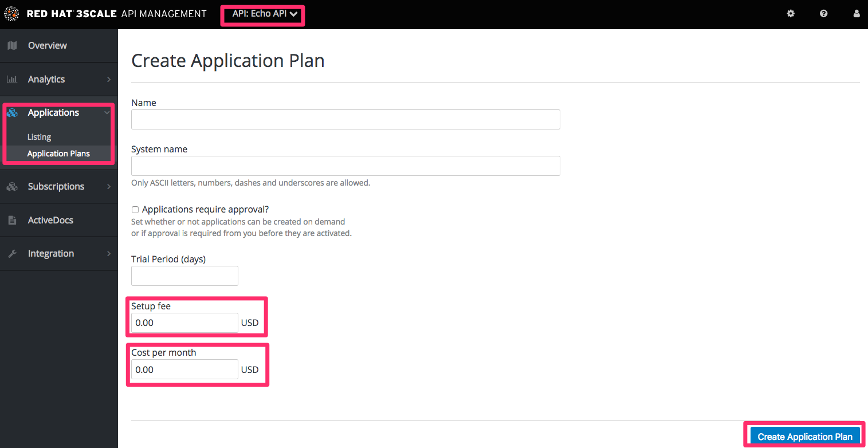Click the Cost per month field
This screenshot has height=448, width=868.
(184, 370)
